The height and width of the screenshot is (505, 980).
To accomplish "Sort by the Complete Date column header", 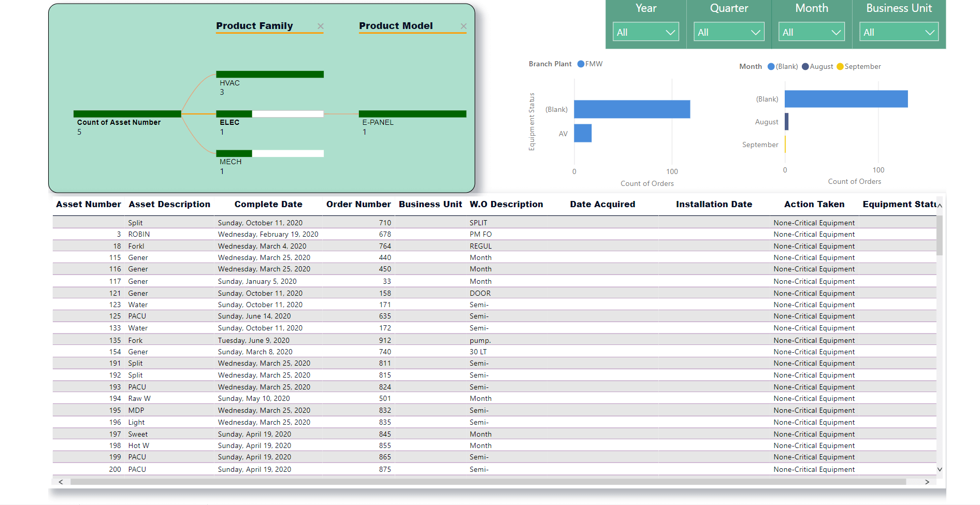I will [x=268, y=204].
